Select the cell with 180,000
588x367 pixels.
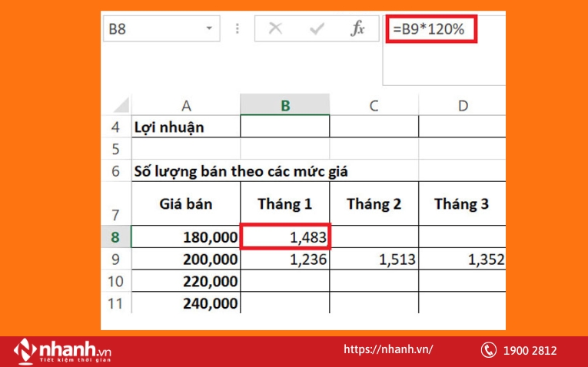[186, 236]
